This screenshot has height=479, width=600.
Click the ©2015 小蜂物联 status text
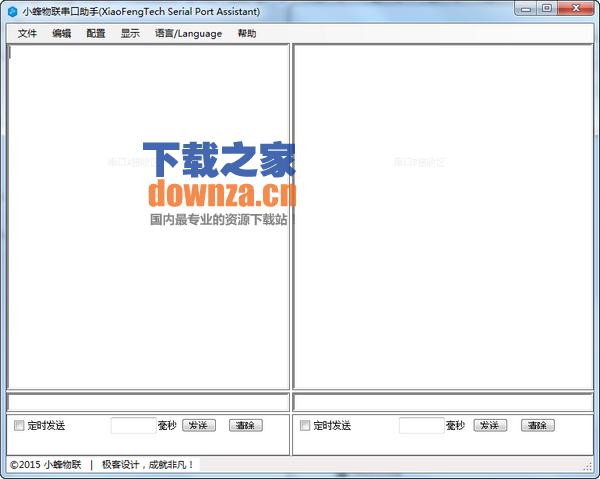coord(46,465)
